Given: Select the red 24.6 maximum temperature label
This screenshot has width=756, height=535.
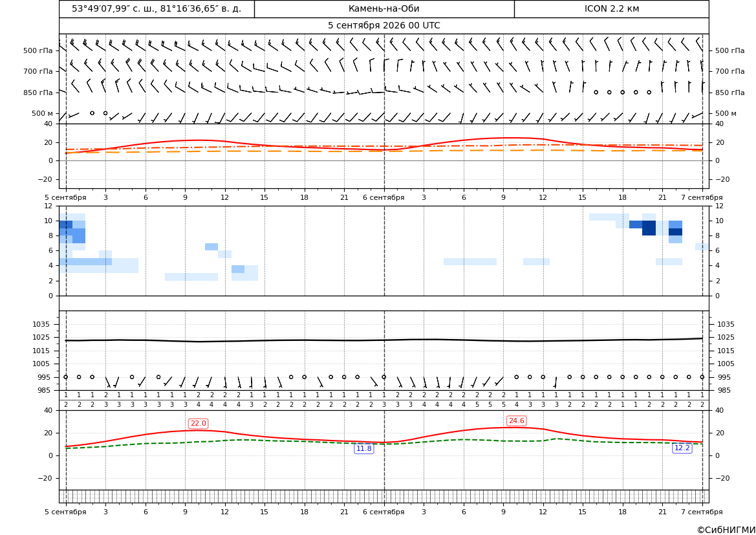Looking at the screenshot, I should (x=516, y=420).
